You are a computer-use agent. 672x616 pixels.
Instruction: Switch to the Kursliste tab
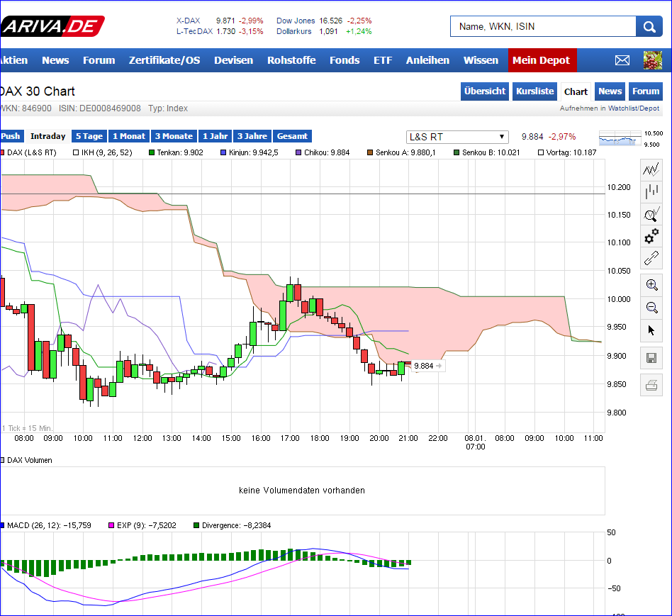(x=534, y=91)
